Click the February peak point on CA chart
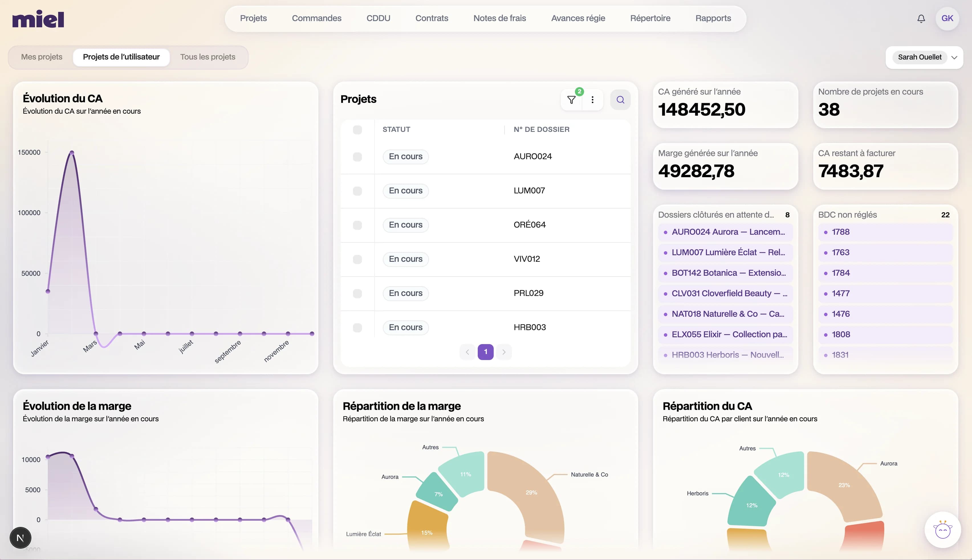Image resolution: width=972 pixels, height=560 pixels. tap(72, 153)
